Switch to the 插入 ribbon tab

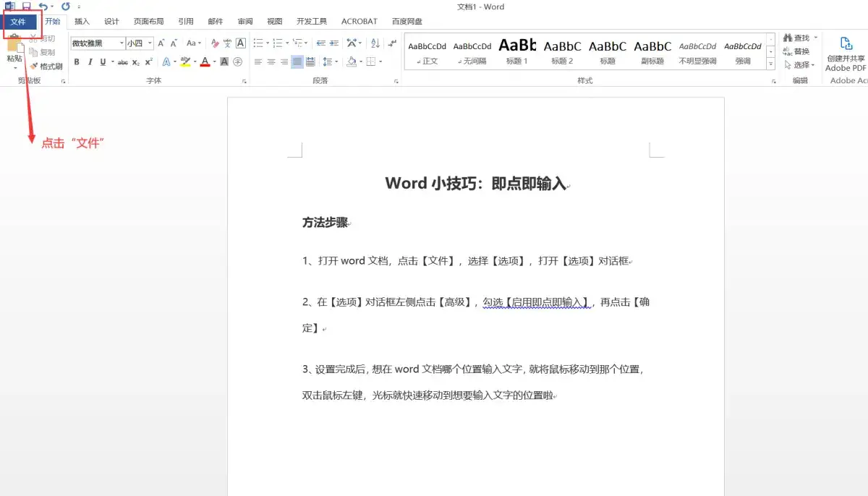82,21
